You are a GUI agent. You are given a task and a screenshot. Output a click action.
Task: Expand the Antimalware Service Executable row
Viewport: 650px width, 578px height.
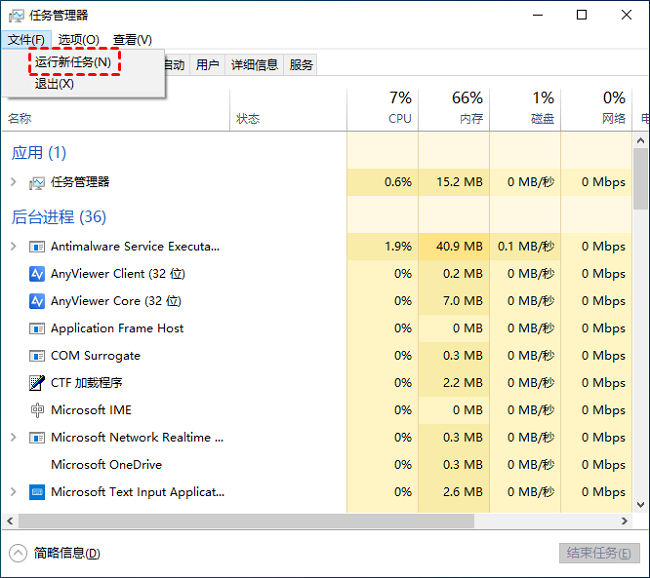pyautogui.click(x=13, y=246)
